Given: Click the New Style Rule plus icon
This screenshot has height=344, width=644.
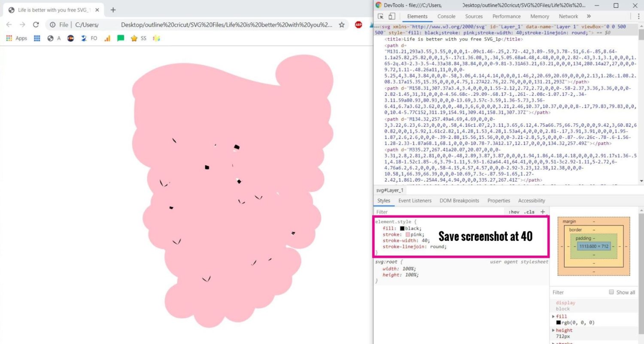Looking at the screenshot, I should click(543, 212).
